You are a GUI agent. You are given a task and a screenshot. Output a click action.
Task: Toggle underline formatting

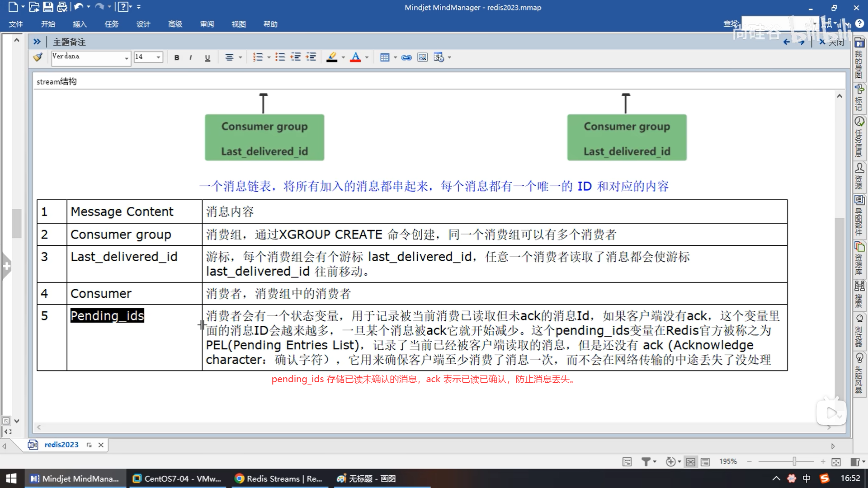(x=208, y=57)
